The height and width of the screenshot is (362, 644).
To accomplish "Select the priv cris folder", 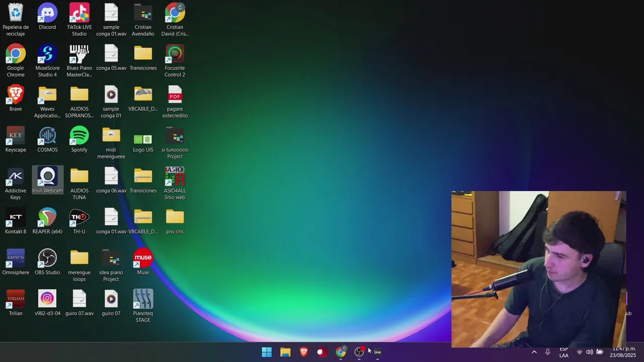I will click(x=175, y=221).
